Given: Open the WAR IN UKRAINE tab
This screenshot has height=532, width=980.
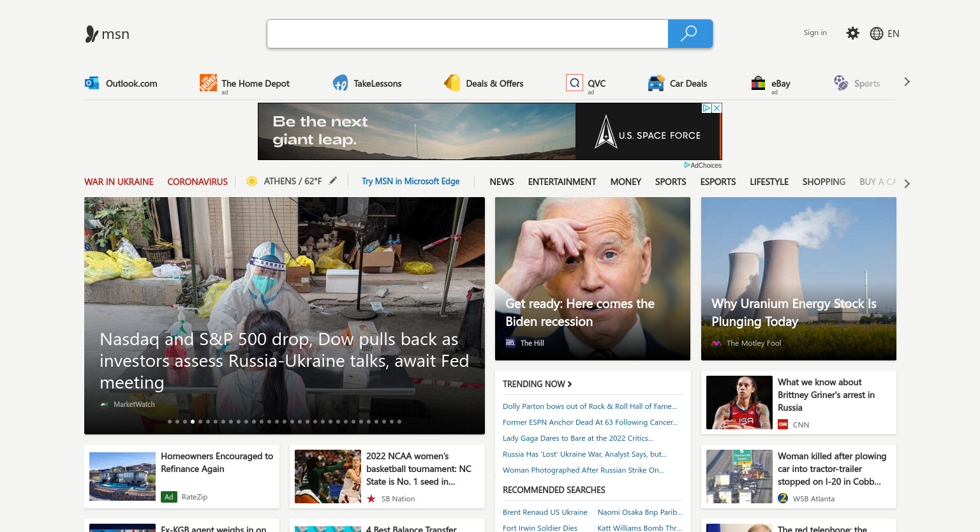Looking at the screenshot, I should point(119,182).
